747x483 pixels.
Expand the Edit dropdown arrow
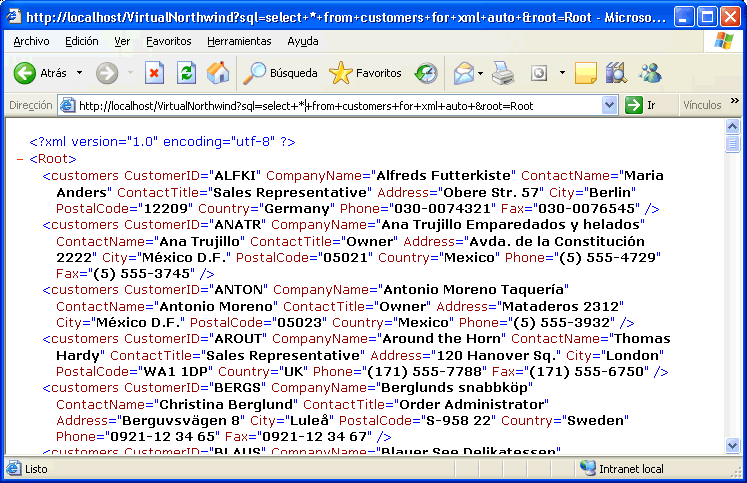[x=562, y=73]
